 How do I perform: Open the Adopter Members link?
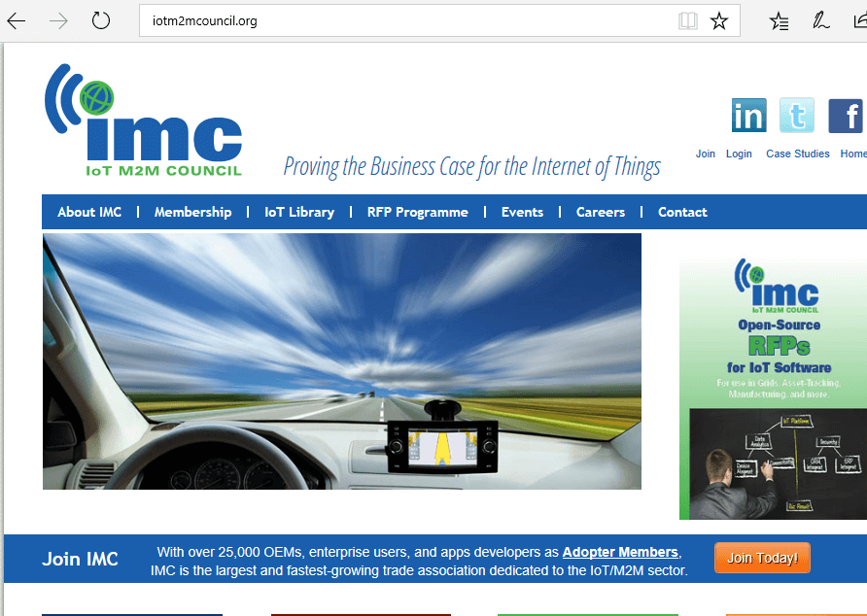click(620, 552)
